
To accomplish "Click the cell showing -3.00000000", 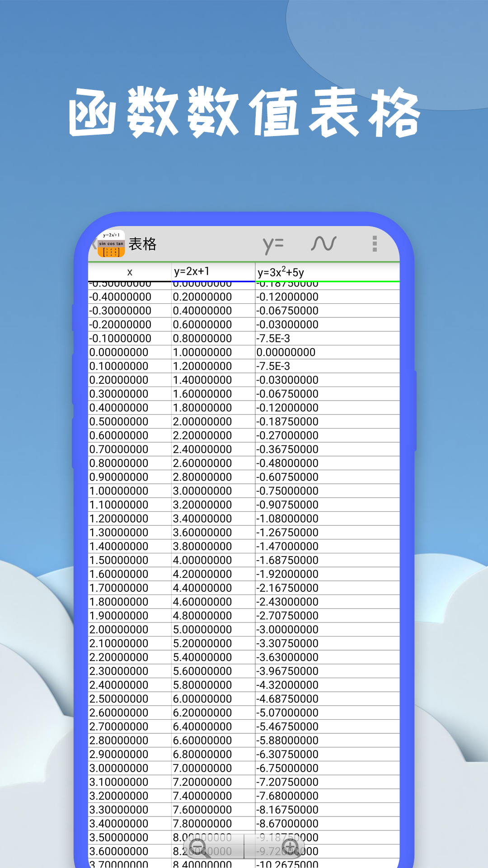I will coord(287,630).
